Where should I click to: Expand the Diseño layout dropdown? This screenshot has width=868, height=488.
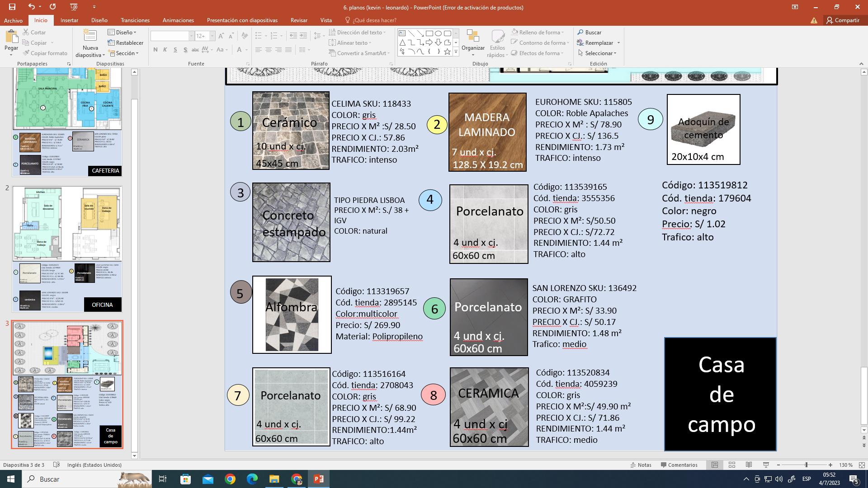click(122, 33)
